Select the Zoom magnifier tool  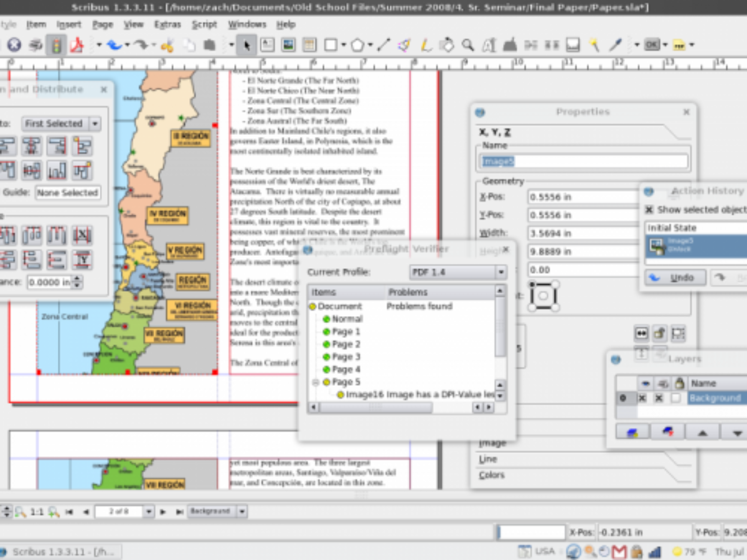[x=467, y=45]
